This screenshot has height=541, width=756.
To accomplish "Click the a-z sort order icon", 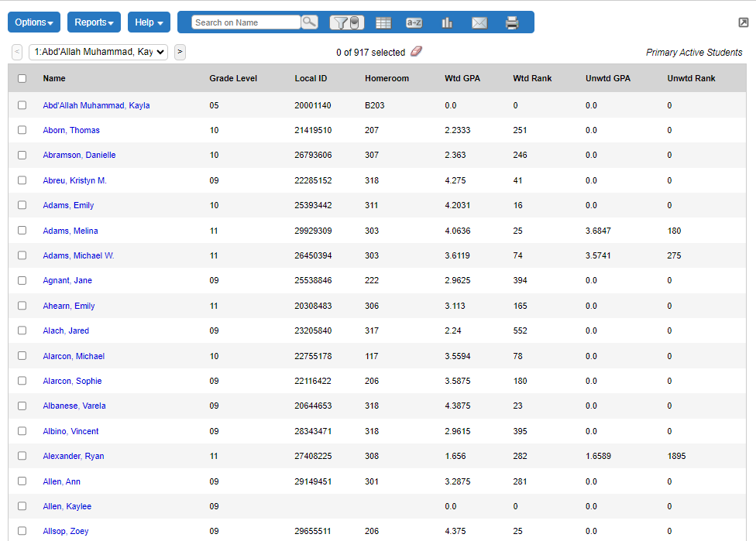I will coord(414,23).
